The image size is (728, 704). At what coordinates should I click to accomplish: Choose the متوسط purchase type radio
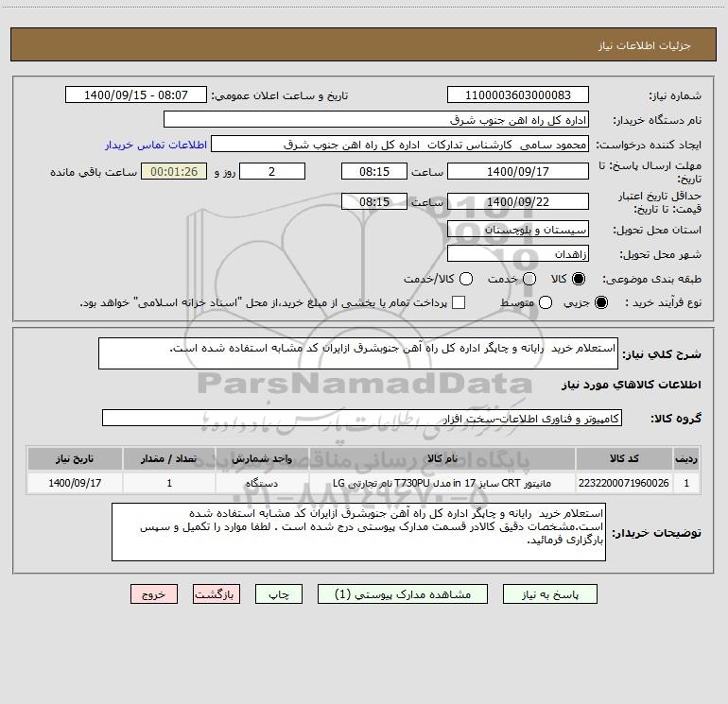(x=546, y=302)
